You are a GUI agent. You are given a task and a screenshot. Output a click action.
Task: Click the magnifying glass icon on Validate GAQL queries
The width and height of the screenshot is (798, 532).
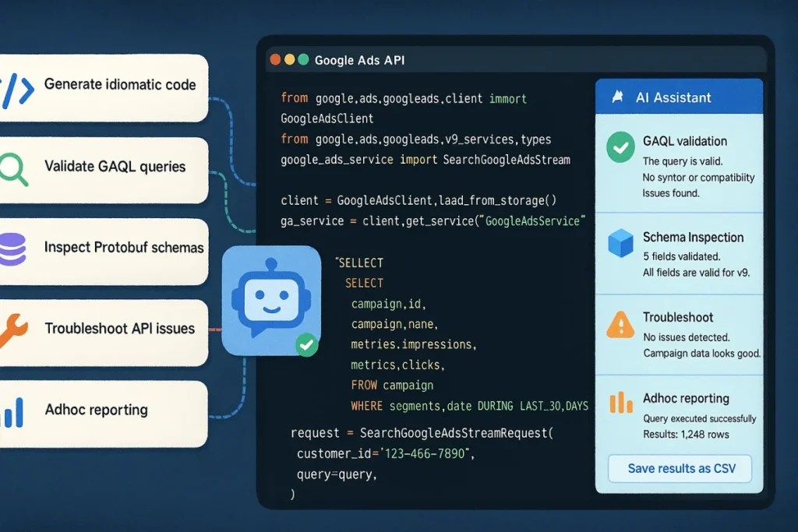(x=14, y=169)
